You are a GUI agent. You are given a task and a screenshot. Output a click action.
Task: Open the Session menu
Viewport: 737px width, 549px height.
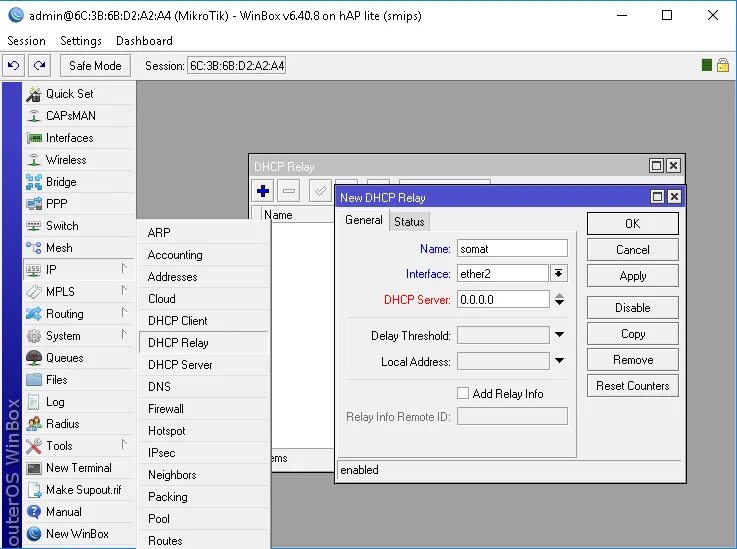coord(26,41)
